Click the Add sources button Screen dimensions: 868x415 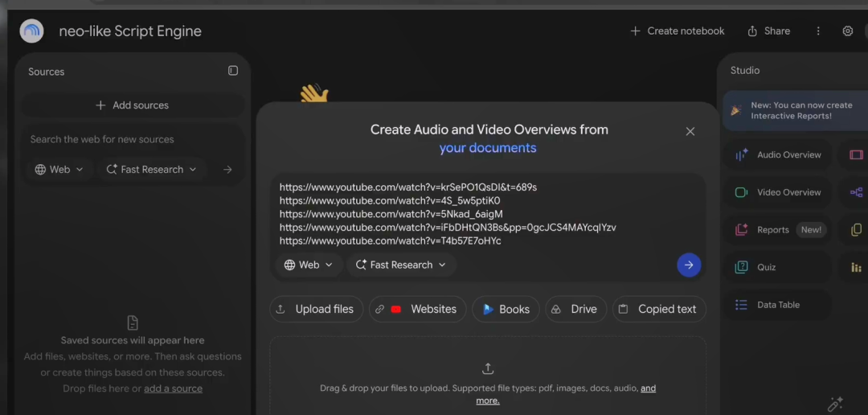pyautogui.click(x=133, y=105)
